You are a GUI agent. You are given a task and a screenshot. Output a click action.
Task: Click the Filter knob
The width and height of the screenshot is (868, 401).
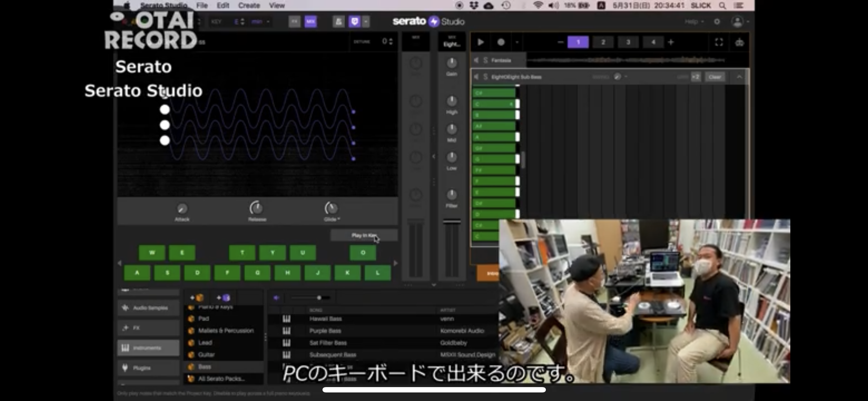[452, 195]
